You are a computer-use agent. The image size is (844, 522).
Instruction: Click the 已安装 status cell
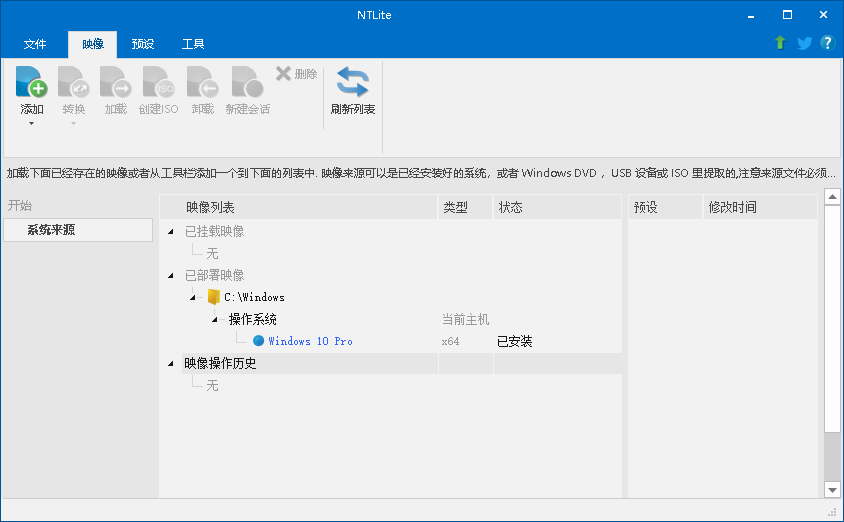pos(515,342)
